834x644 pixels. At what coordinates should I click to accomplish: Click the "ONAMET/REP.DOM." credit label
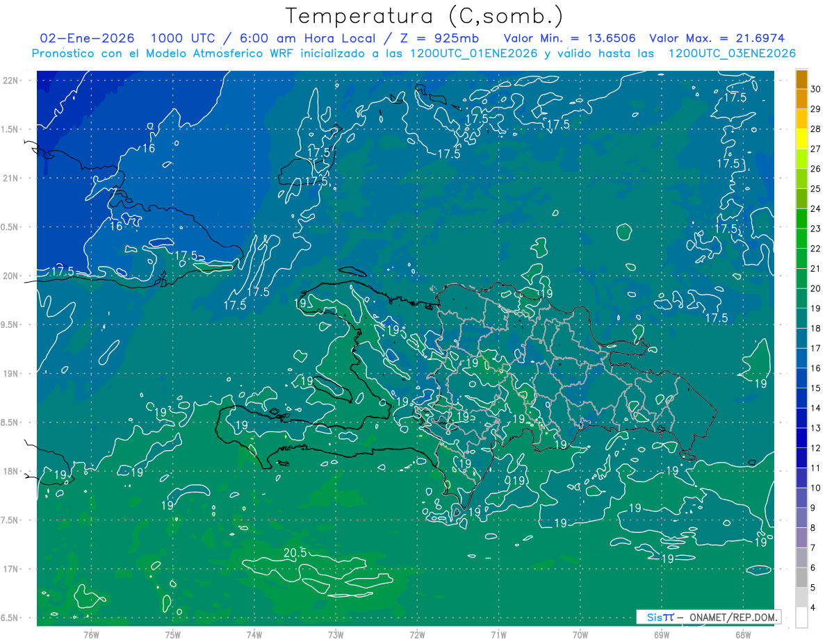(733, 617)
